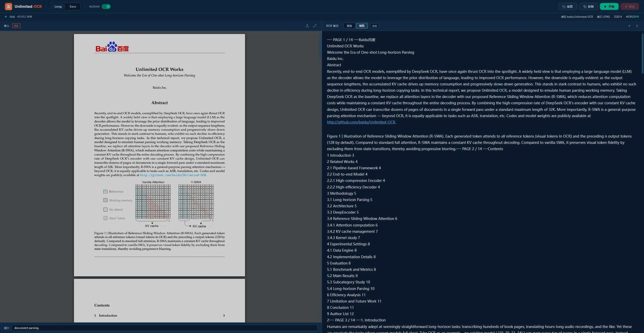Viewport: 644px width, 333px height.
Task: Click the orange Unlimited-OCR logo icon
Action: point(8,7)
